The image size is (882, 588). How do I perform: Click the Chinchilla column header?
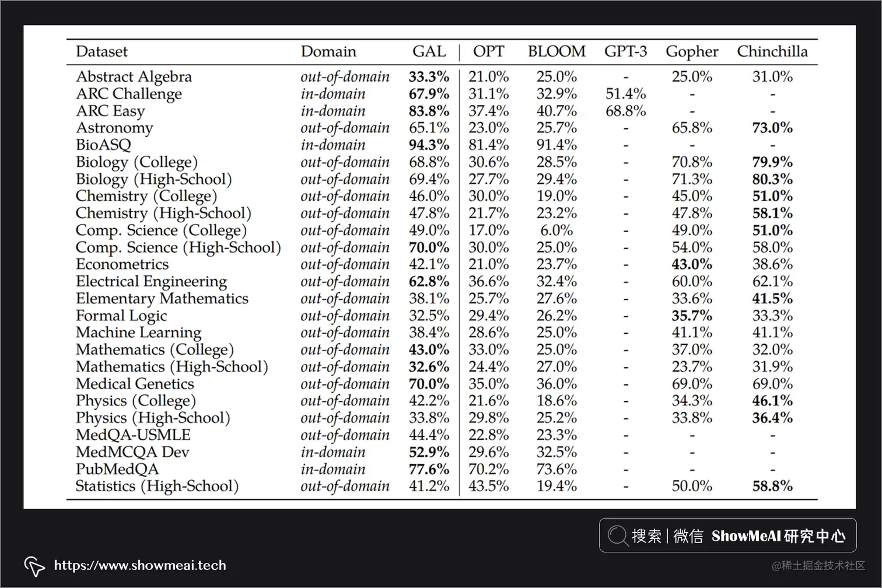[x=772, y=51]
